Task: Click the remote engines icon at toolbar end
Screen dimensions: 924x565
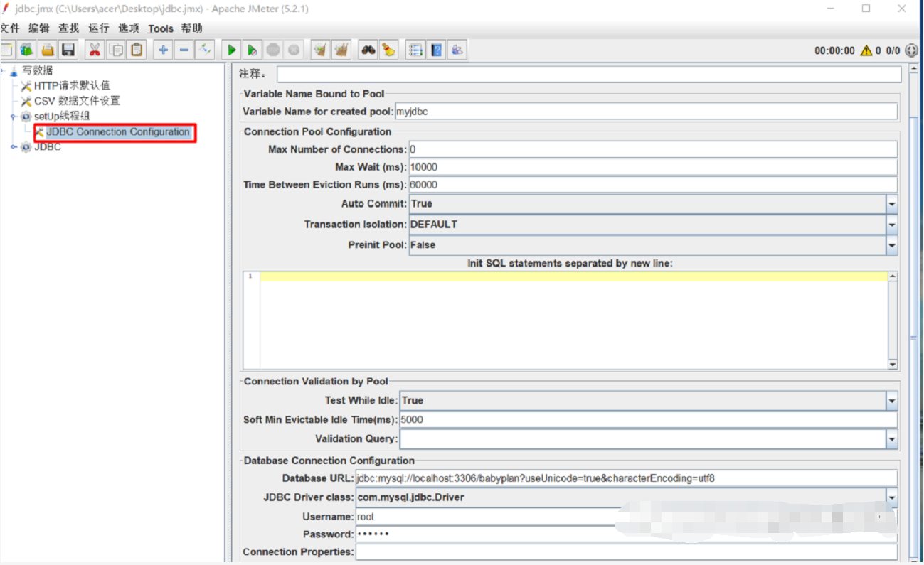Action: 912,50
